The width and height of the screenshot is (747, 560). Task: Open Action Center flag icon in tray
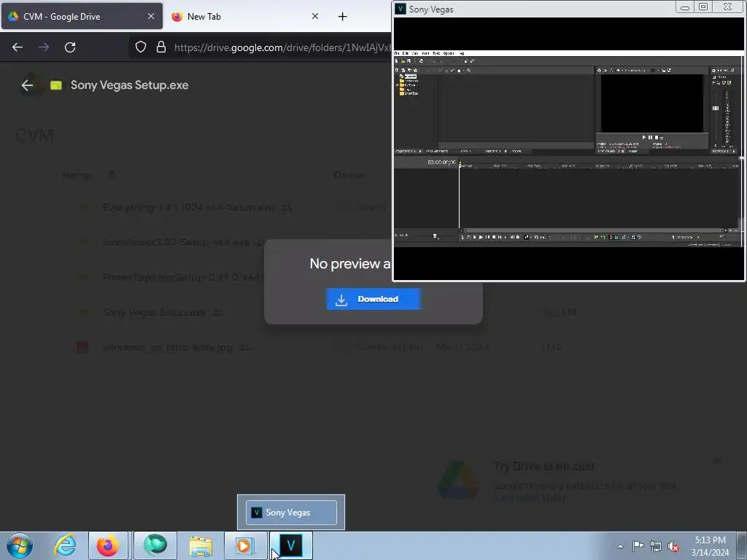tap(638, 545)
